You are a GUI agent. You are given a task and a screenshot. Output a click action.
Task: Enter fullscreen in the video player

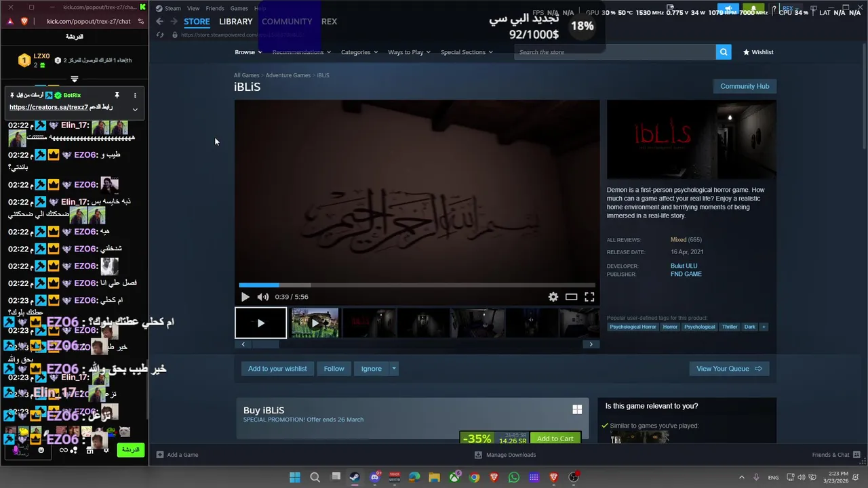click(x=589, y=297)
